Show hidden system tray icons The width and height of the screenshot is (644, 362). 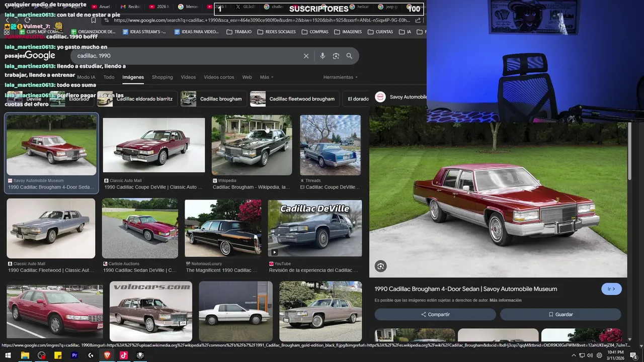[x=574, y=355]
